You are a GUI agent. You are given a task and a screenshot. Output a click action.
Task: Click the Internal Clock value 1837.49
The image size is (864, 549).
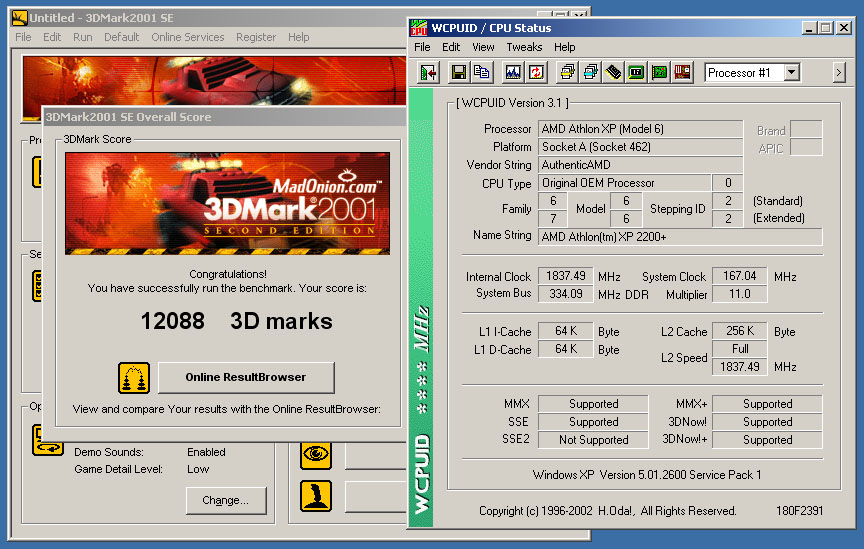coord(565,276)
